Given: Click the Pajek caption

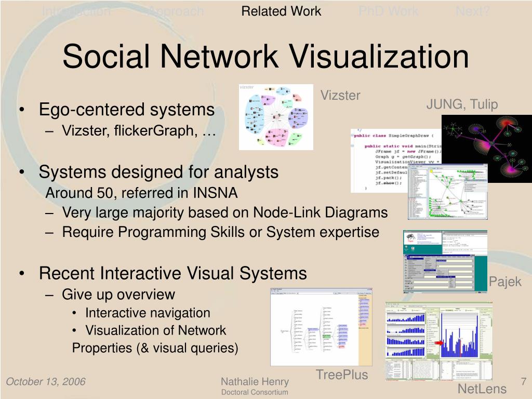Looking at the screenshot, I should [x=505, y=282].
